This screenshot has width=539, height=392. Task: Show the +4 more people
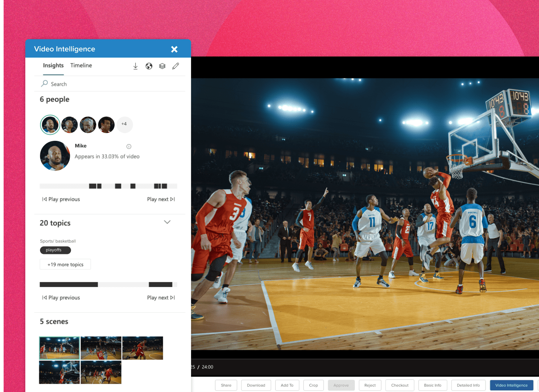point(125,124)
